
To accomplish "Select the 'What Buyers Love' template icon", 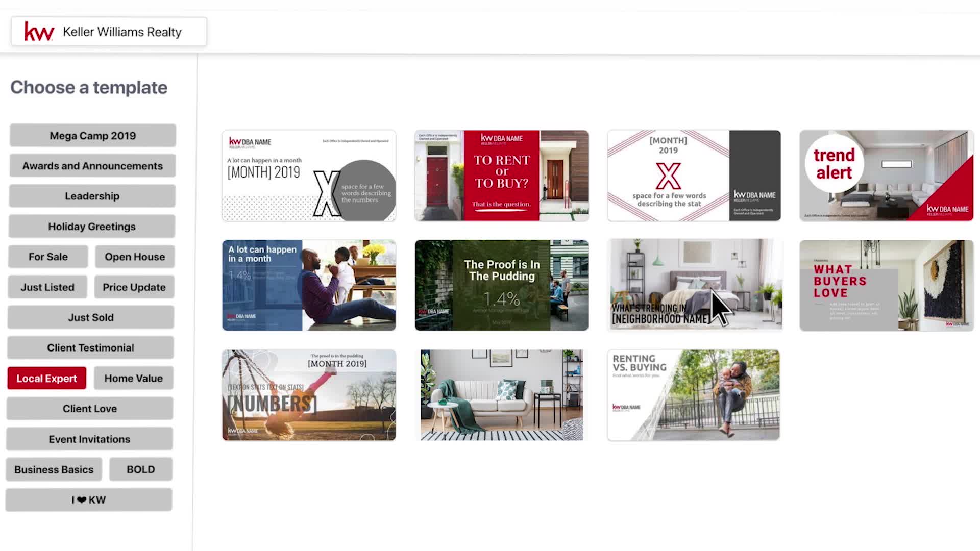I will (x=885, y=285).
